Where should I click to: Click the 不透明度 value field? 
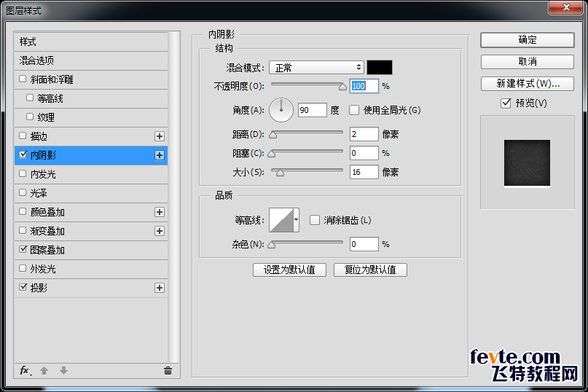(364, 86)
